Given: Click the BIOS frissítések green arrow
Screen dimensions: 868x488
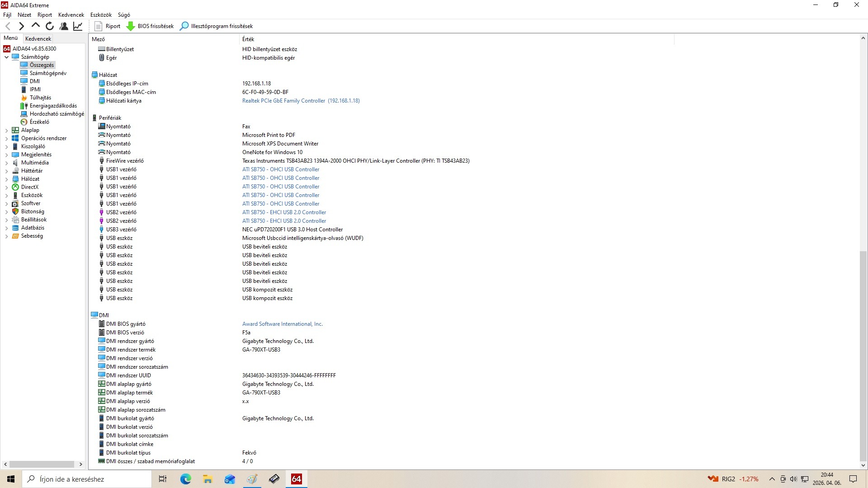Looking at the screenshot, I should pos(131,26).
